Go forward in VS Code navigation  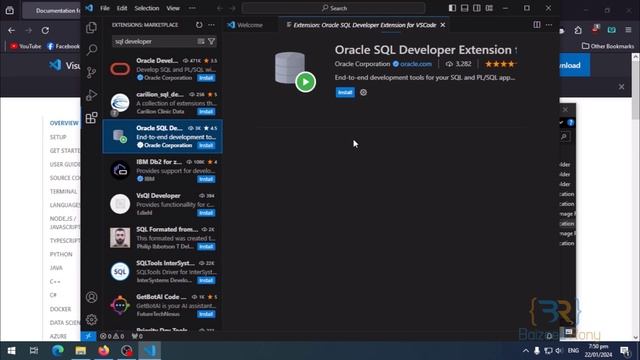tap(232, 8)
